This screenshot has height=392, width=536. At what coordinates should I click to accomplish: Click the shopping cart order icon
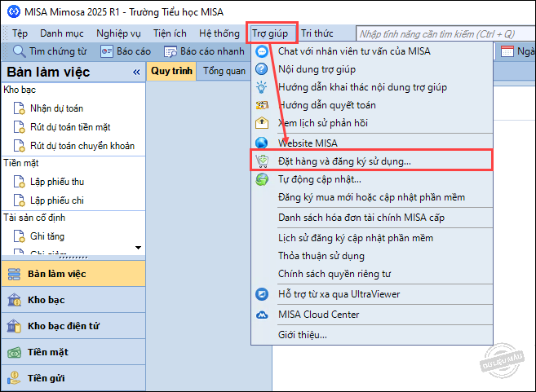click(262, 161)
